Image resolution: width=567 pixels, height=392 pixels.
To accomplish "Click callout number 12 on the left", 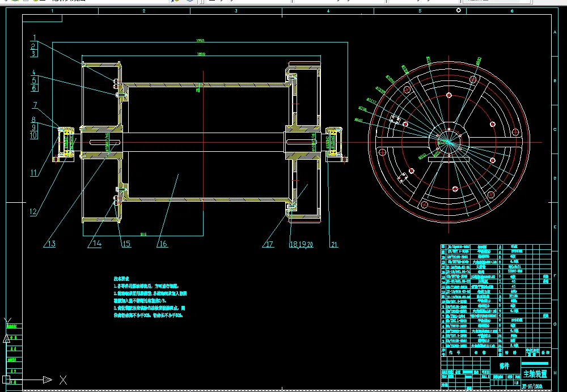I will [33, 212].
